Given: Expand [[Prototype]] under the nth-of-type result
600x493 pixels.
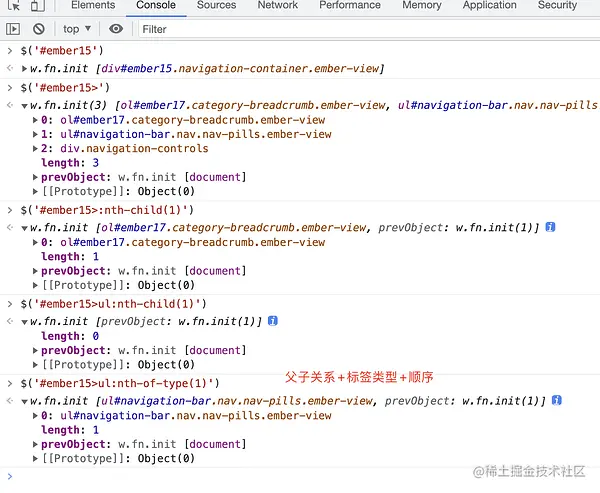Looking at the screenshot, I should click(x=35, y=459).
